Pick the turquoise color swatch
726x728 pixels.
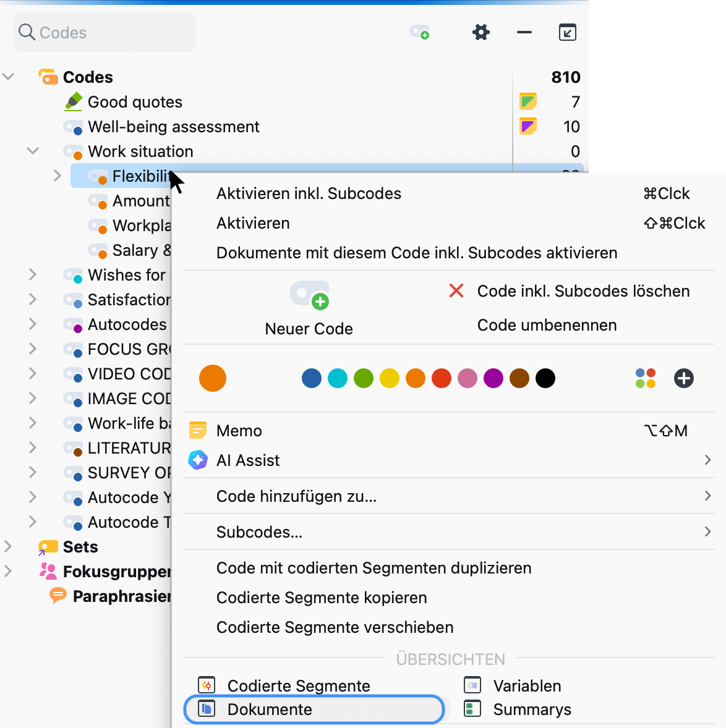338,378
